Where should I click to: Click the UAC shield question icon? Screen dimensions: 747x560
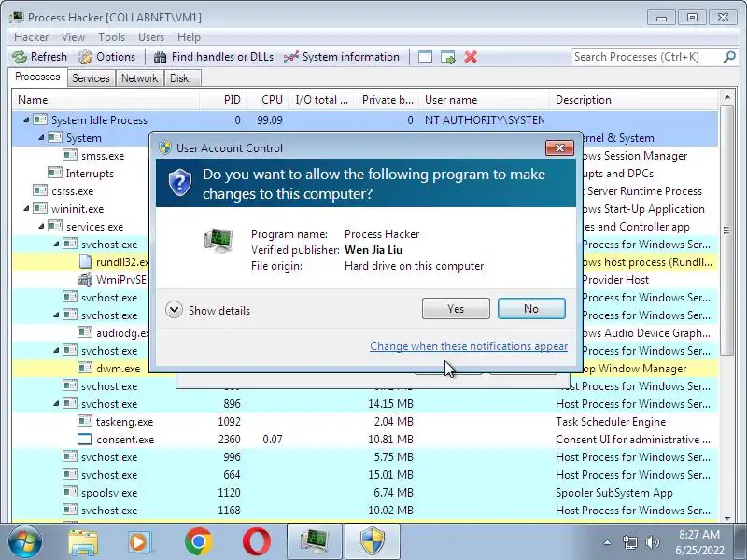[180, 182]
